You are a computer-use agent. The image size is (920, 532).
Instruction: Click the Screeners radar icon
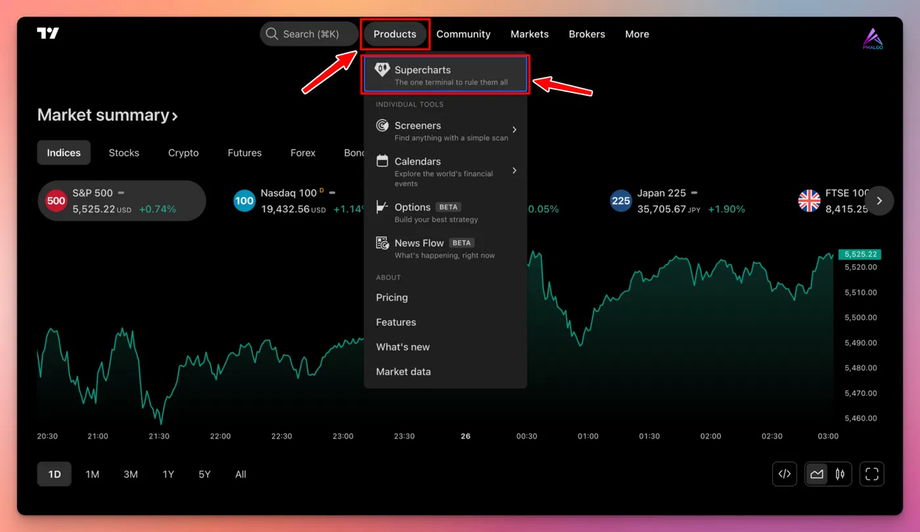coord(382,125)
